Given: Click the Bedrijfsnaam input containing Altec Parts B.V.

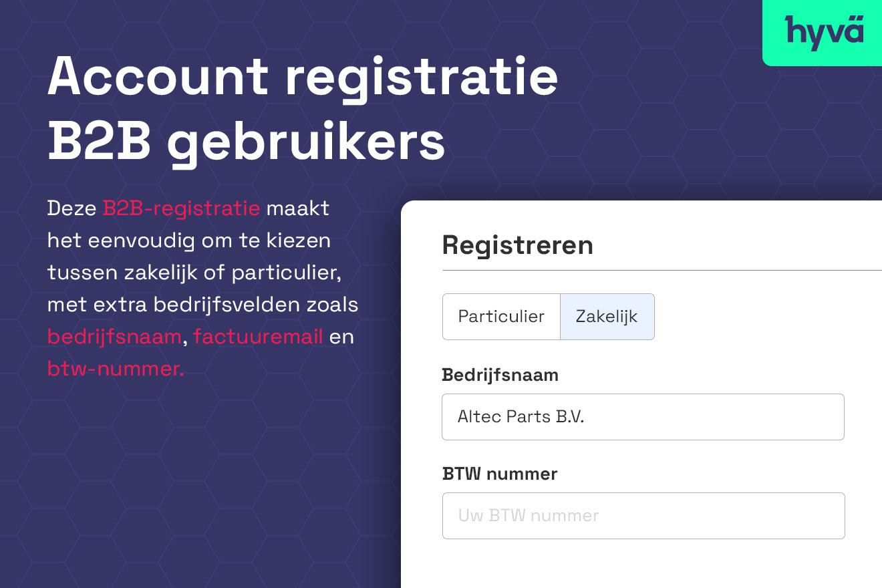Looking at the screenshot, I should (x=641, y=417).
